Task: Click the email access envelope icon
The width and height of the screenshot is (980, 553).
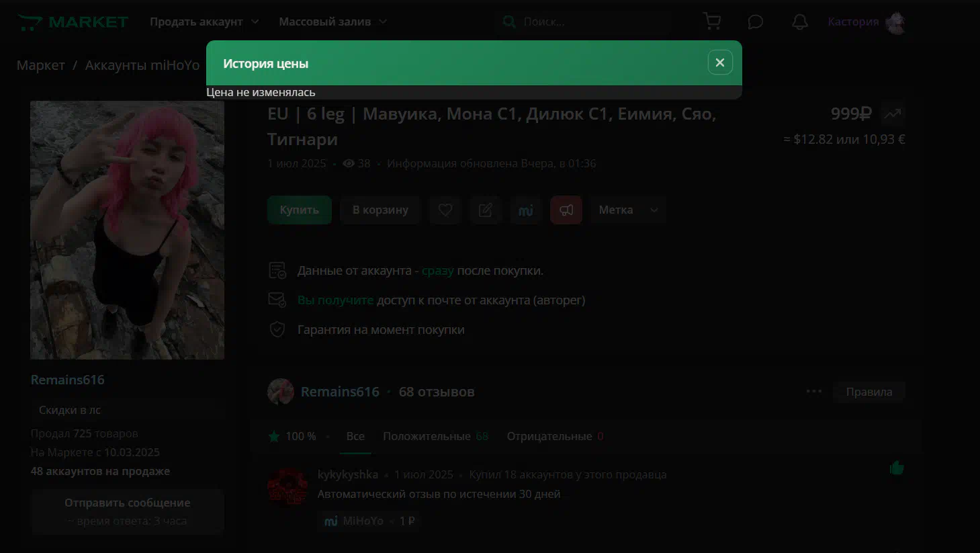Action: 277,300
